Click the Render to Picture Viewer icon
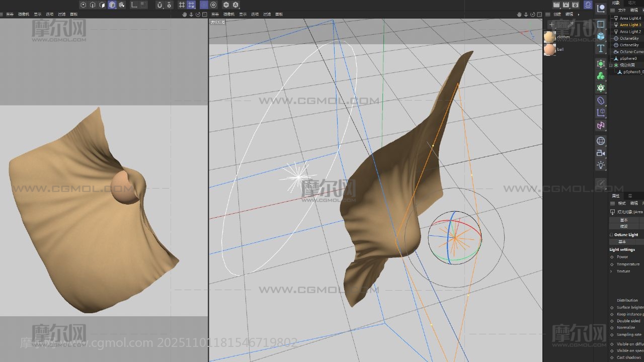Screen dimensions: 644x362 pyautogui.click(x=566, y=5)
